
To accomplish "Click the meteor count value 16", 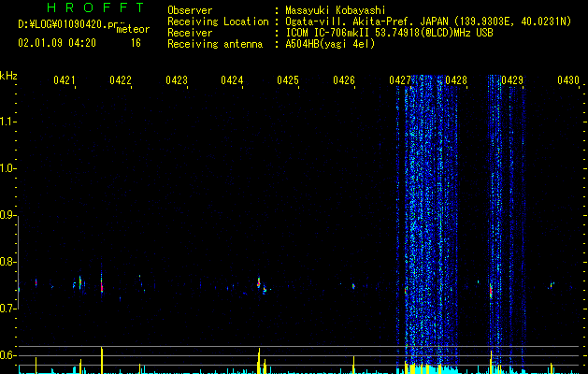I will click(x=136, y=43).
